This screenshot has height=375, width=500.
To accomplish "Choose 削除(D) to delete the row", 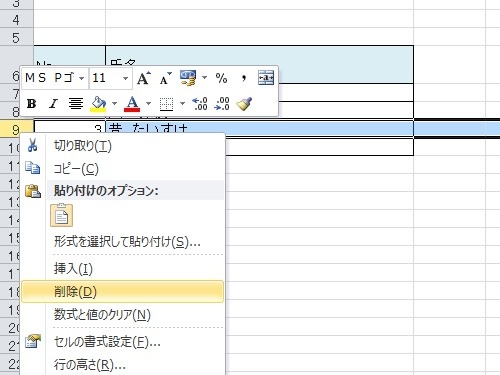I will [x=123, y=292].
